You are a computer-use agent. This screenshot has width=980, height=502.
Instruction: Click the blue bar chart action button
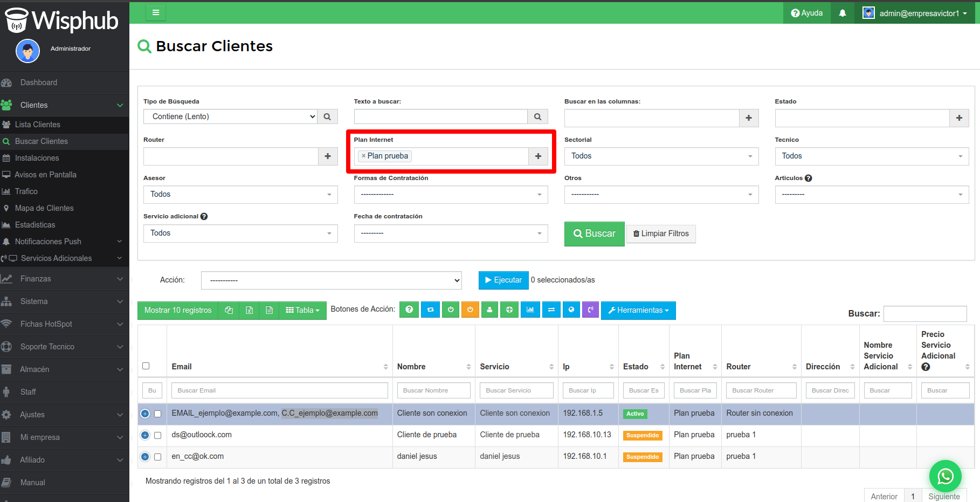[530, 310]
